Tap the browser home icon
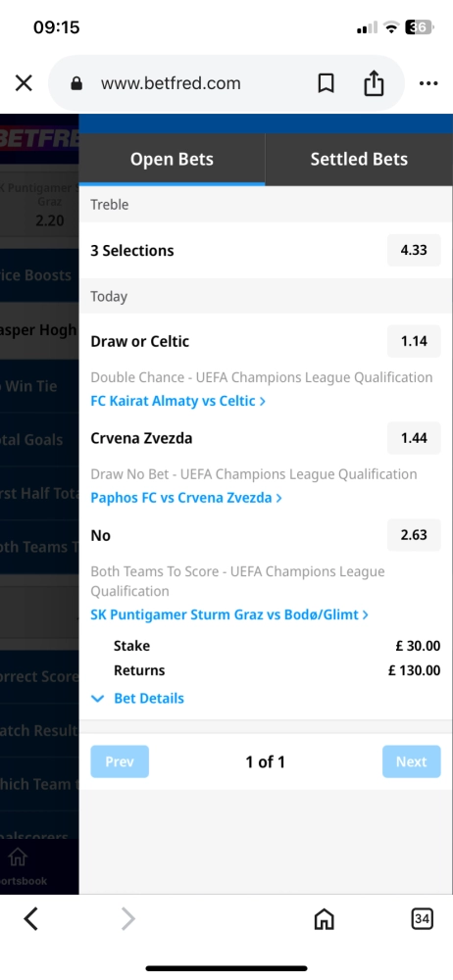Screen dimensions: 453x980 [x=324, y=919]
